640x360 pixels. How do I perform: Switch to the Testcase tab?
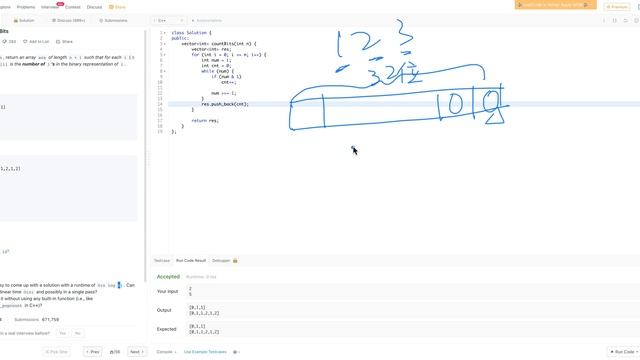click(x=162, y=260)
